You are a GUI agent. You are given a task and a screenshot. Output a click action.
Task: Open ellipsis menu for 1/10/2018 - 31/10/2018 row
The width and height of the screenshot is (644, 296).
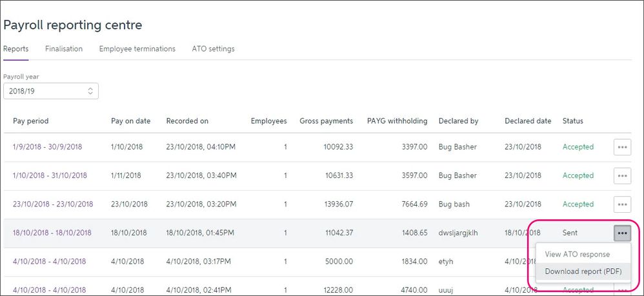click(621, 175)
